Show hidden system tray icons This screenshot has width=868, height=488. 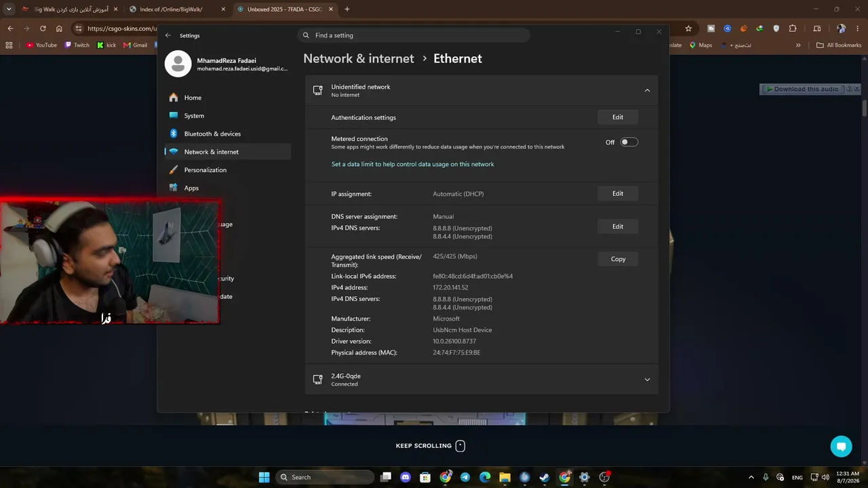(x=751, y=477)
